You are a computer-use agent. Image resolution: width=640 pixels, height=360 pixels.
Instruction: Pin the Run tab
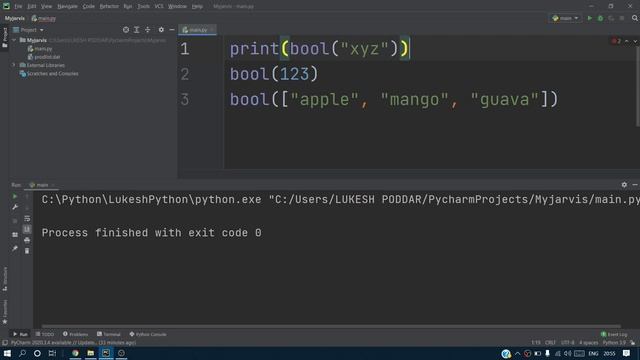(15, 248)
